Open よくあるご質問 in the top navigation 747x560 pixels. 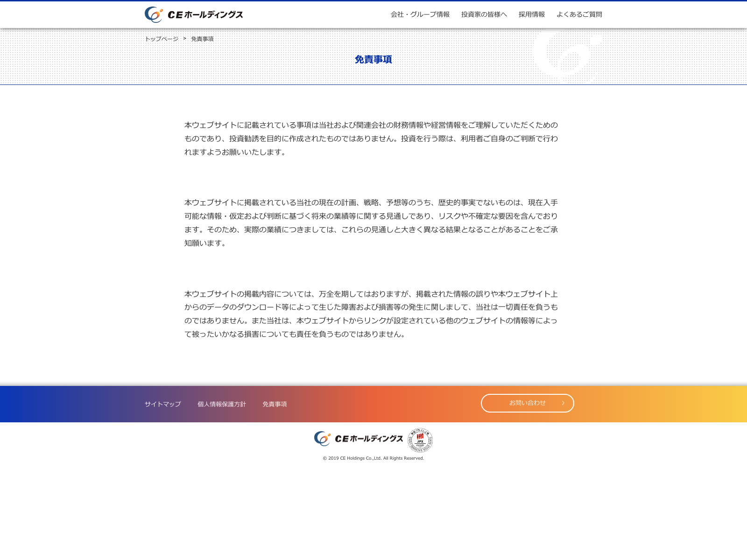tap(579, 14)
